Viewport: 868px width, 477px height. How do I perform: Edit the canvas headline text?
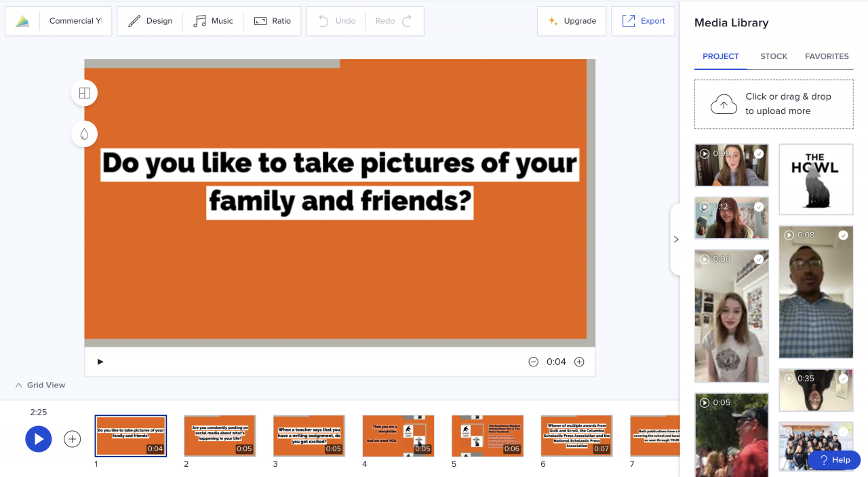click(340, 183)
